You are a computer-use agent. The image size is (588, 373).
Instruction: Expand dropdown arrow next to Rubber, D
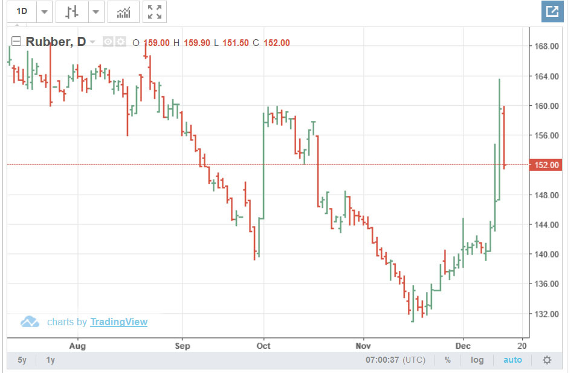coord(92,42)
